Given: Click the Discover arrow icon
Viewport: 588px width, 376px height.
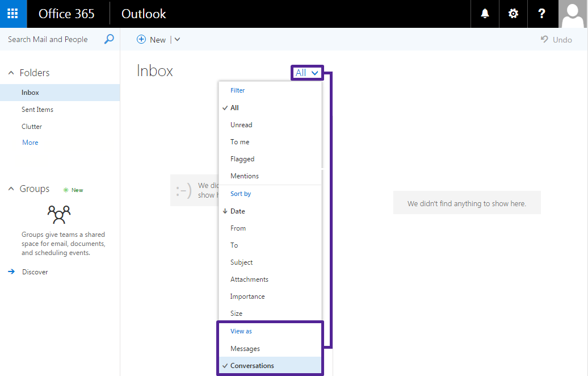Looking at the screenshot, I should point(11,271).
